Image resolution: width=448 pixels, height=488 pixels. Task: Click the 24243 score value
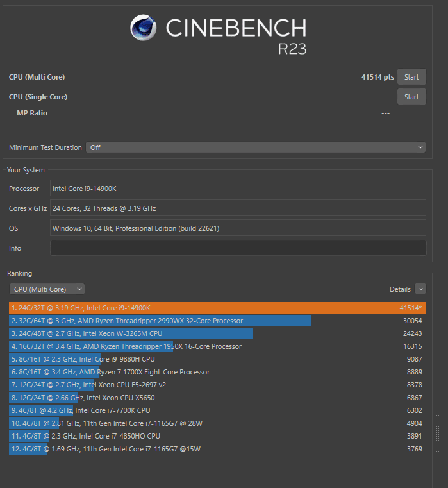[413, 333]
